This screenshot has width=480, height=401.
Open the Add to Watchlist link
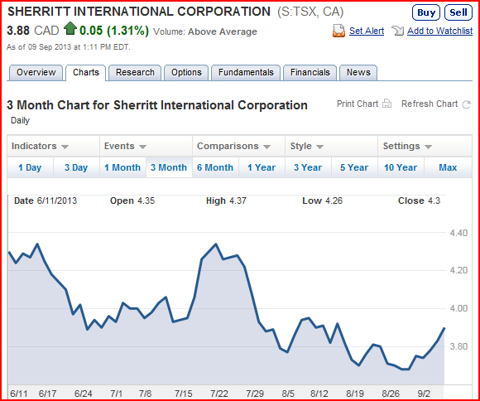440,31
